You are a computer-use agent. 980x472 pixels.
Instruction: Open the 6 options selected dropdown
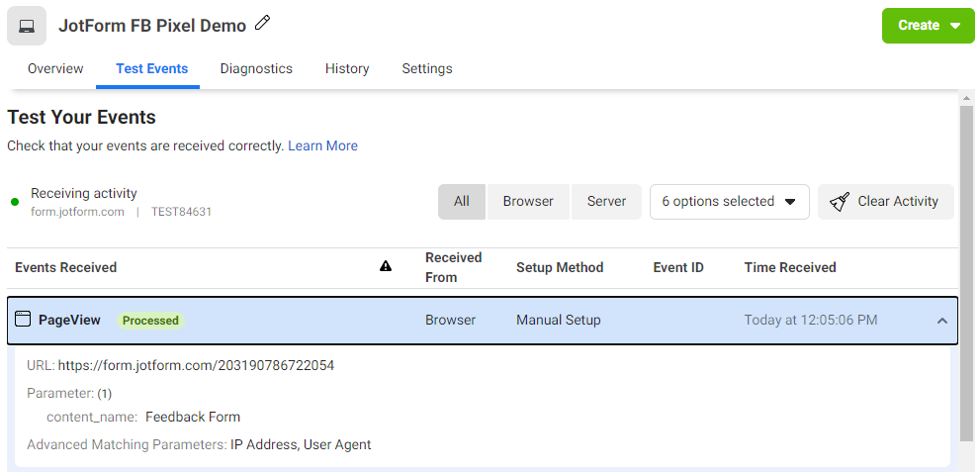[729, 202]
